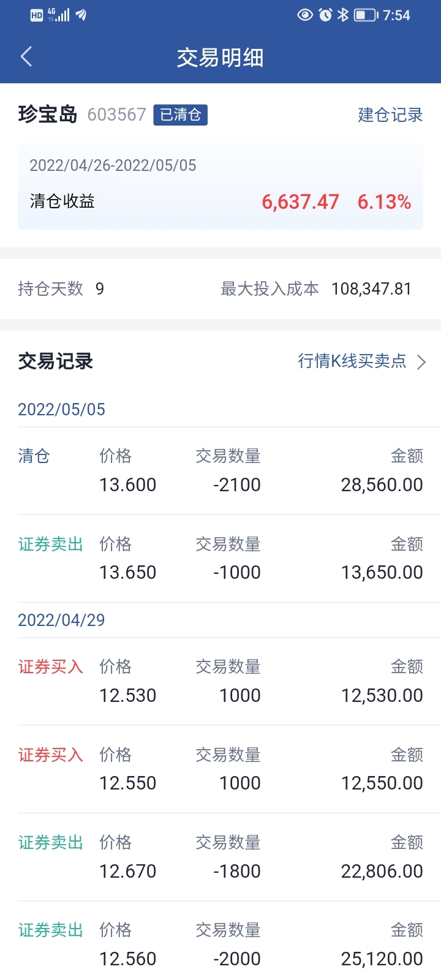Select the 证券买入 record at 12.550
This screenshot has width=441, height=980.
click(221, 769)
